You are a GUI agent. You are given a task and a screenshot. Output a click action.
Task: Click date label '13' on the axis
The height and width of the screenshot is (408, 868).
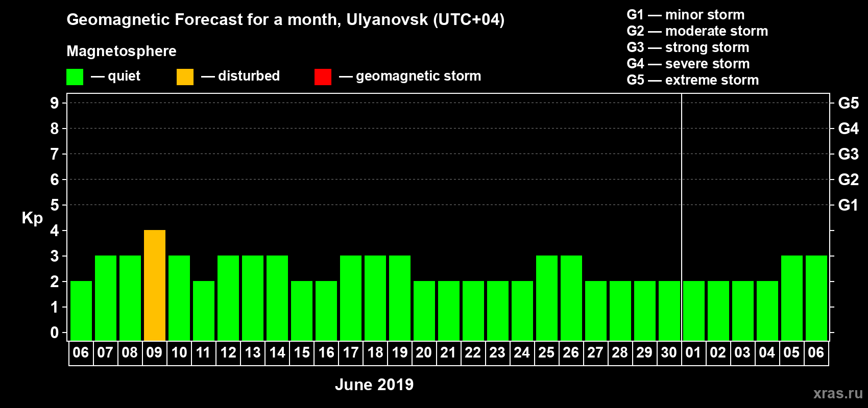(253, 352)
